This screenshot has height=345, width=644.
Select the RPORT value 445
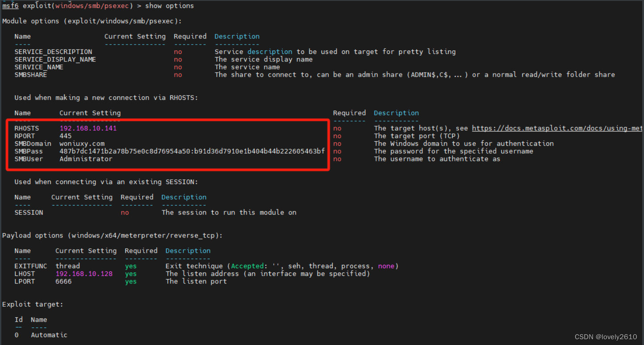pos(66,136)
